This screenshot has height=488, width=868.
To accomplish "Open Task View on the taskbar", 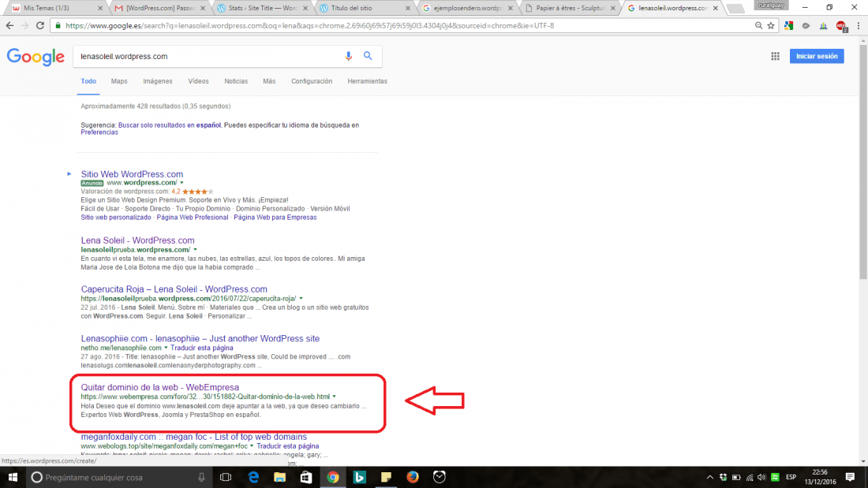I will (x=226, y=477).
